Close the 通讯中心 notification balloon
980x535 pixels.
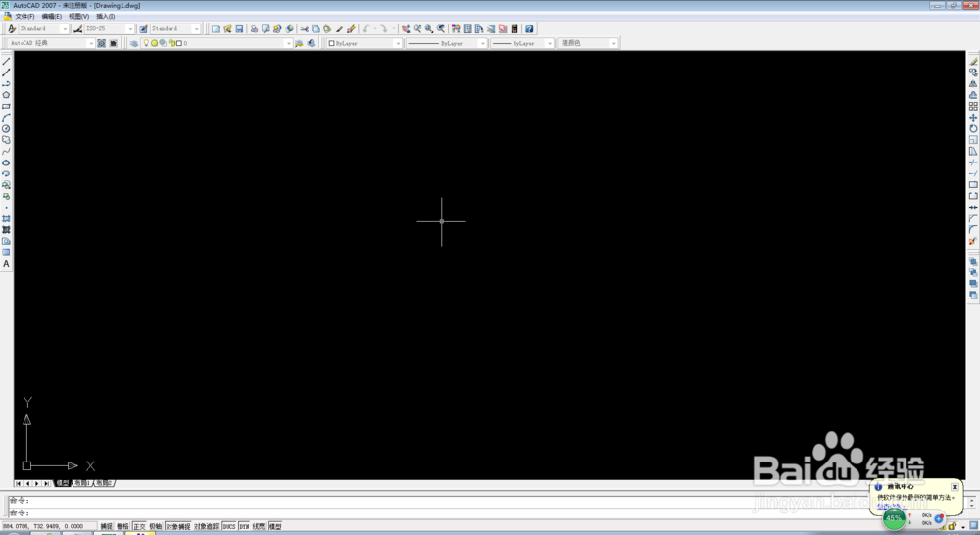click(955, 487)
